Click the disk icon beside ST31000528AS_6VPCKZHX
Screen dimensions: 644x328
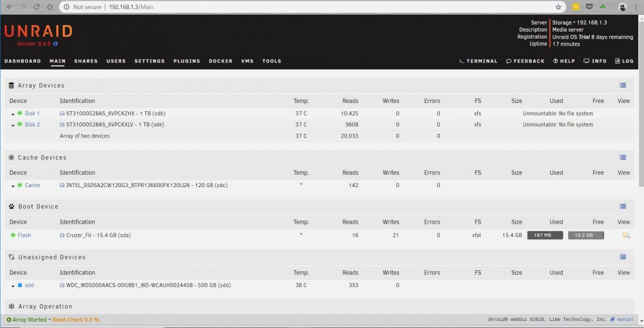pyautogui.click(x=62, y=114)
